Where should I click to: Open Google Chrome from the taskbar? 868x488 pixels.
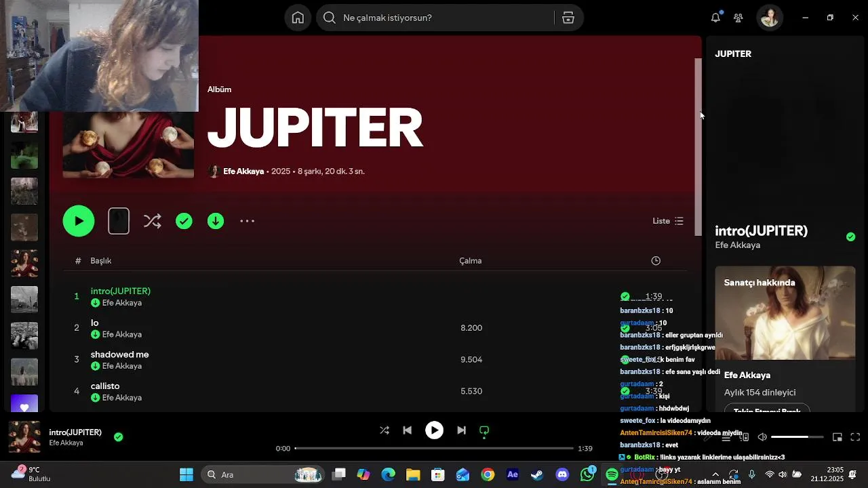(488, 474)
